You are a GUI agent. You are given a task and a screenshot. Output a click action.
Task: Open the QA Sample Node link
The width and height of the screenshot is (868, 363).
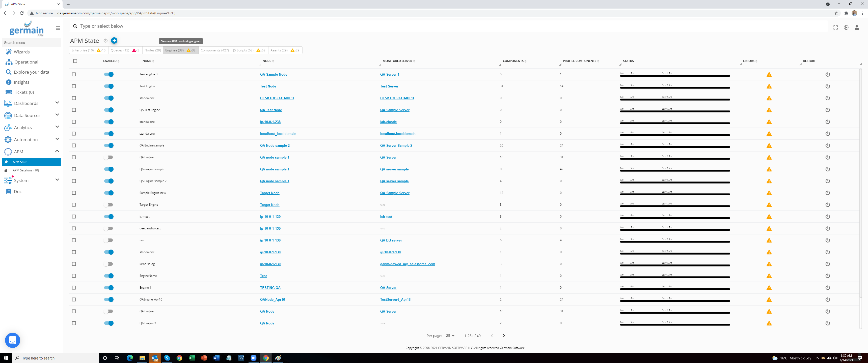273,74
